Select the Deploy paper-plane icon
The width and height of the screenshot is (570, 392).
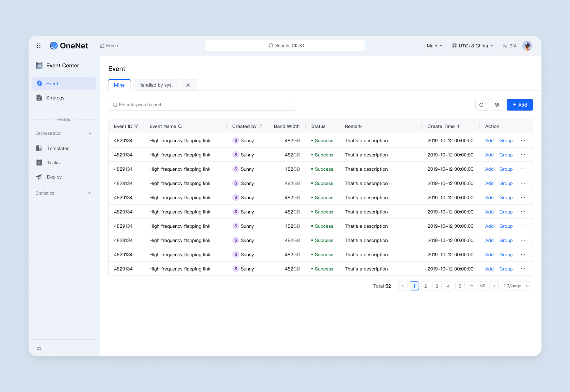pyautogui.click(x=39, y=177)
